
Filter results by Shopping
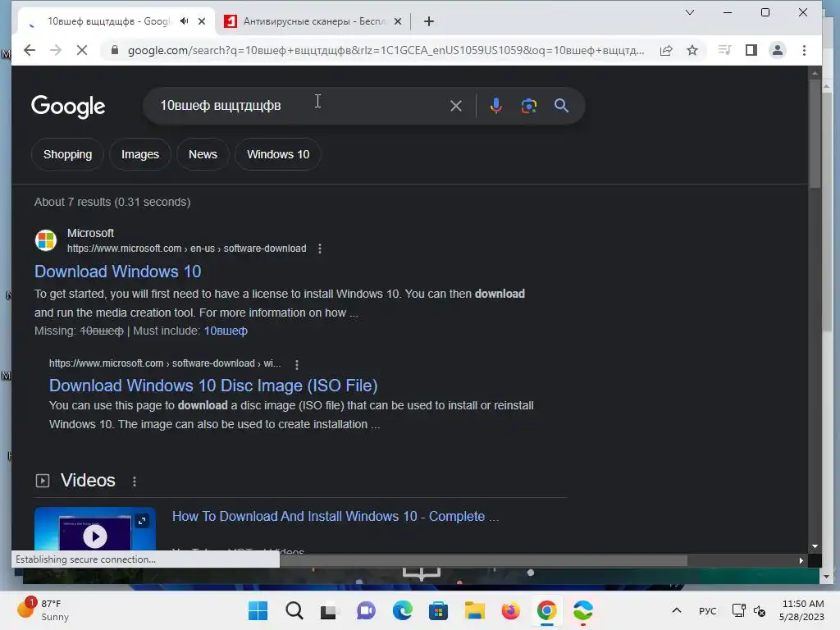[67, 154]
